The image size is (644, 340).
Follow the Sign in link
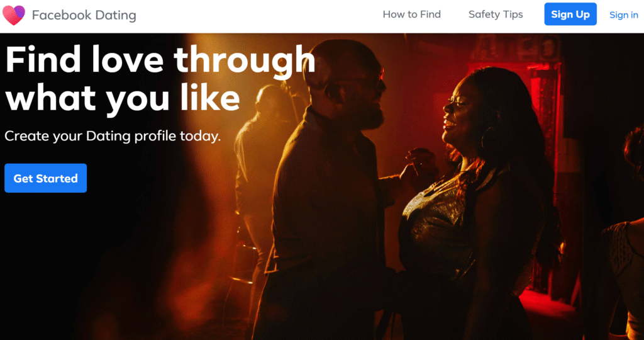(623, 15)
